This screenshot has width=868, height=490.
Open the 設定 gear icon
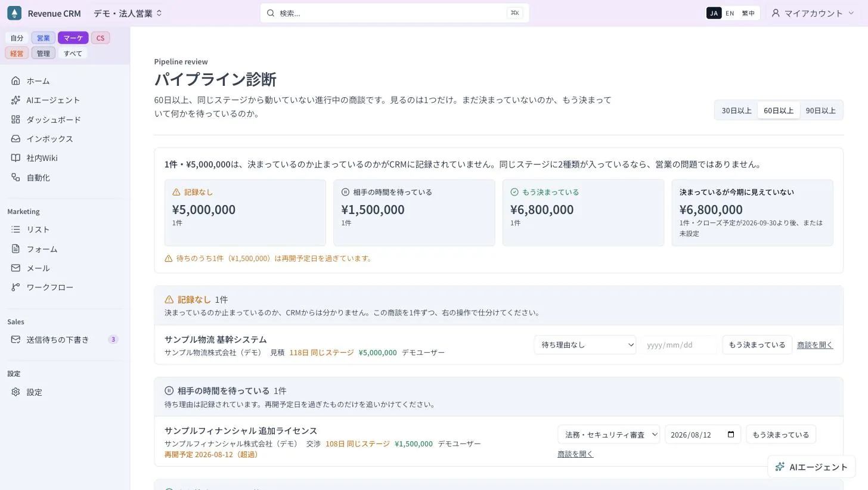pyautogui.click(x=15, y=392)
